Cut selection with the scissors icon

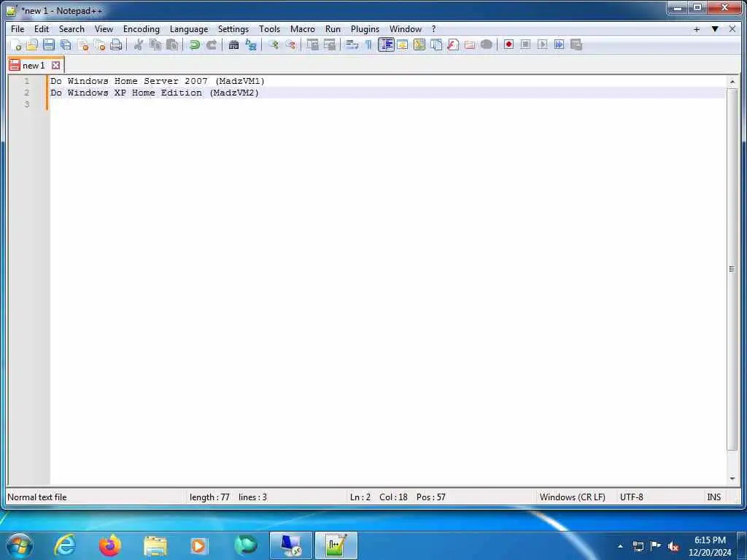[x=139, y=44]
